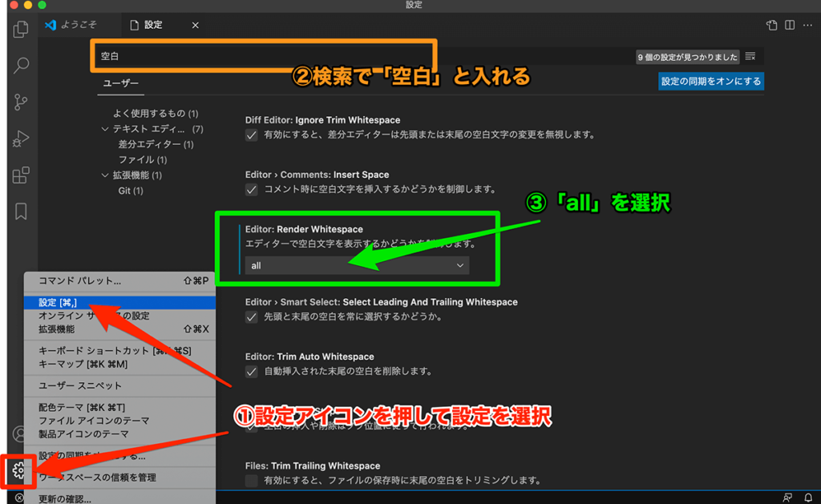
Task: Click the Accounts icon in activity bar
Action: (19, 433)
